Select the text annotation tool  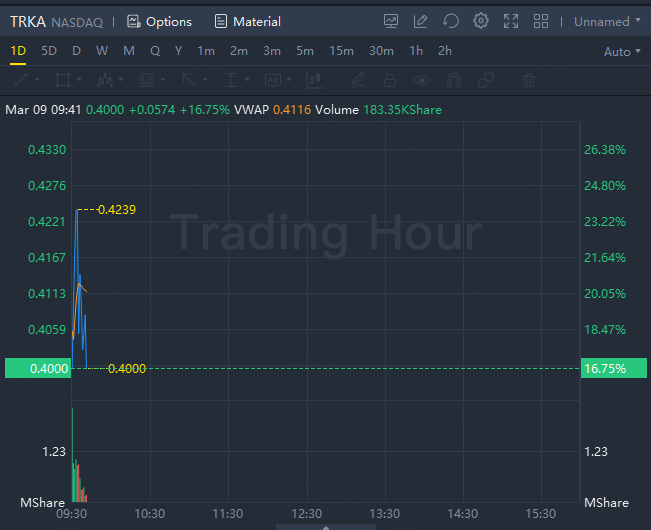click(273, 80)
